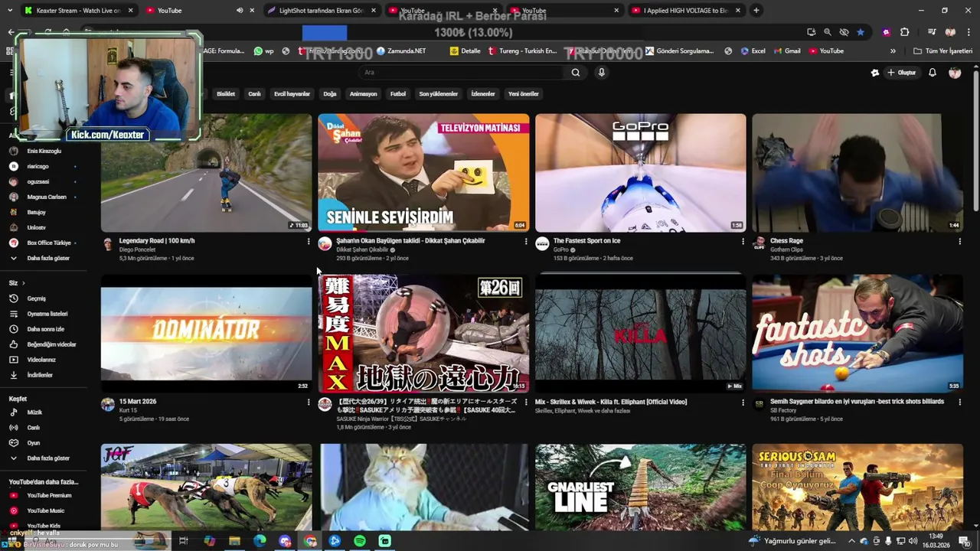Play the fantastic shots billiards thumbnail

[x=857, y=334]
